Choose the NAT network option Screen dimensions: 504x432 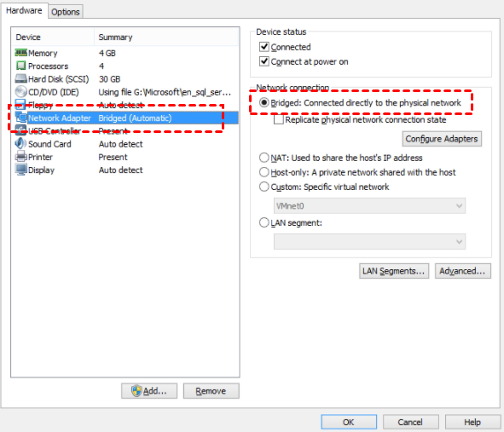[x=264, y=158]
